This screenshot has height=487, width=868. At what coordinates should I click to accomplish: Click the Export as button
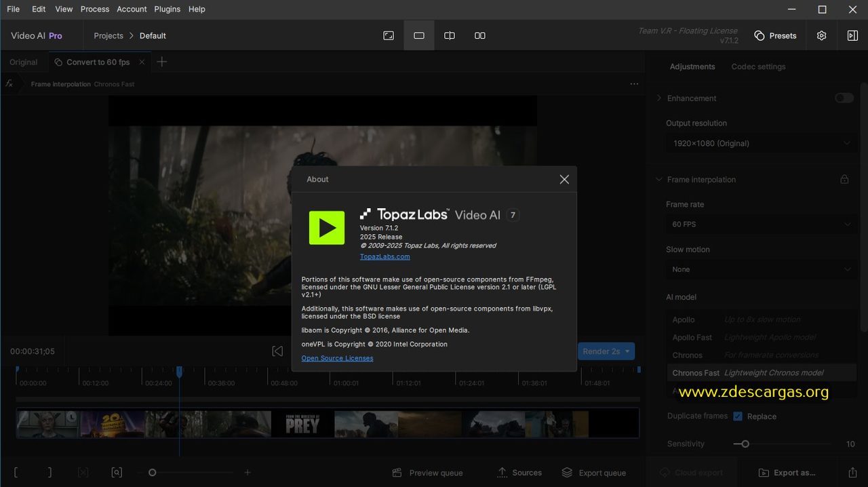pos(787,473)
